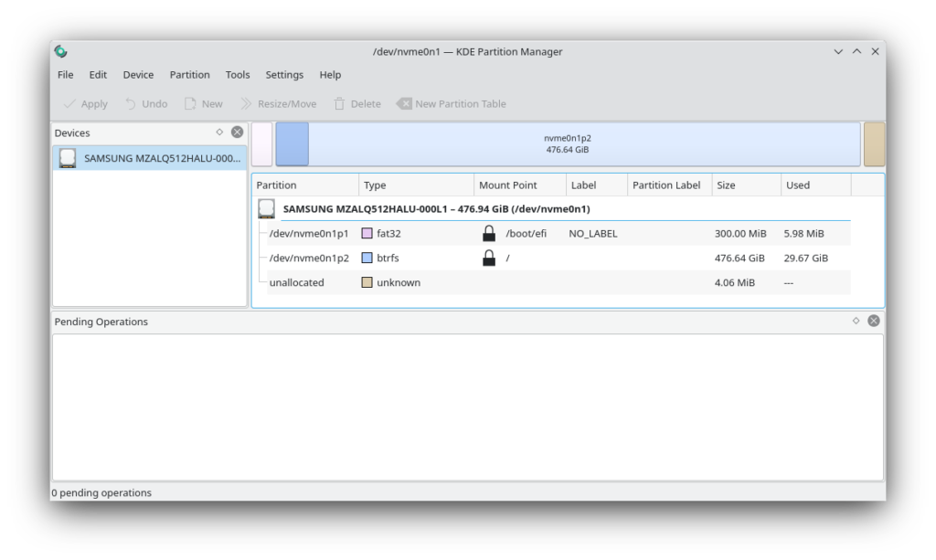Click inside the empty Pending Operations list
This screenshot has height=560, width=936.
(468, 407)
